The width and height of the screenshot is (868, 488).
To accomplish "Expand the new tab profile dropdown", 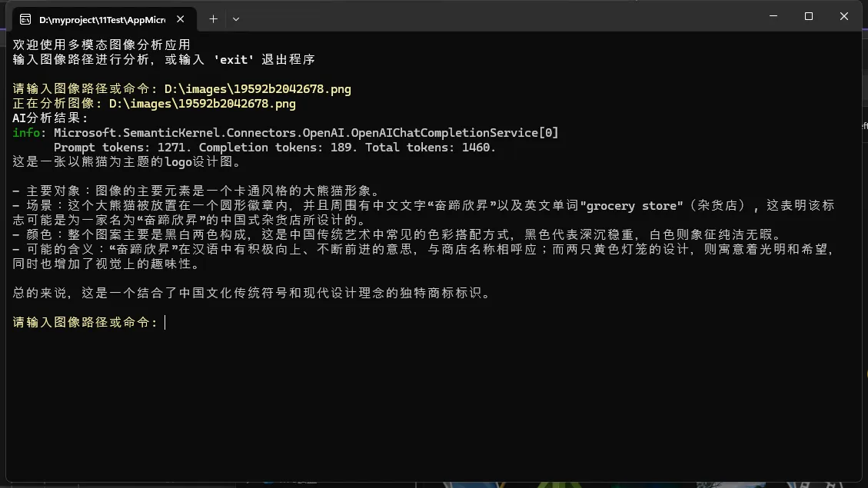I will 236,18.
